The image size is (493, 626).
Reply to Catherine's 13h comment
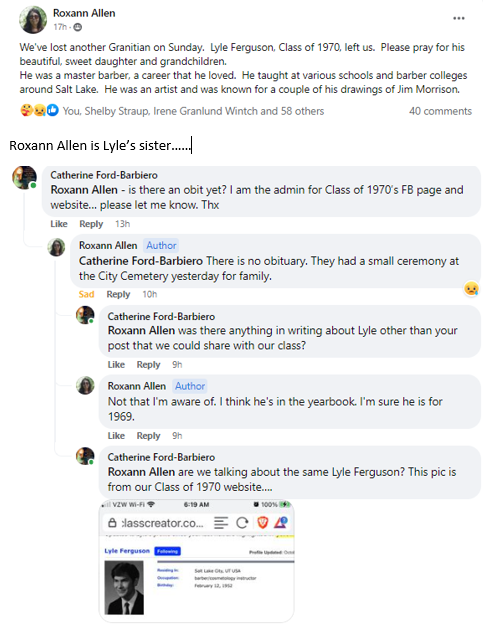click(91, 224)
